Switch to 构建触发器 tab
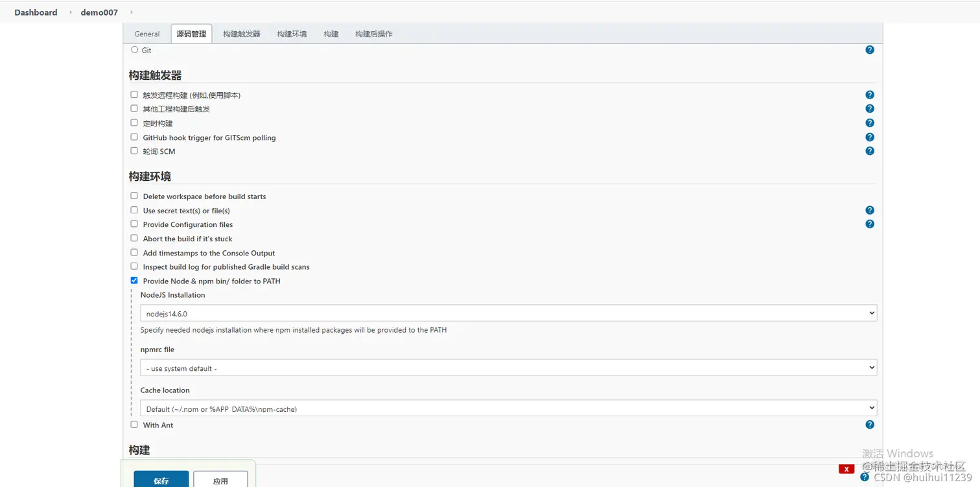This screenshot has width=980, height=487. [242, 34]
